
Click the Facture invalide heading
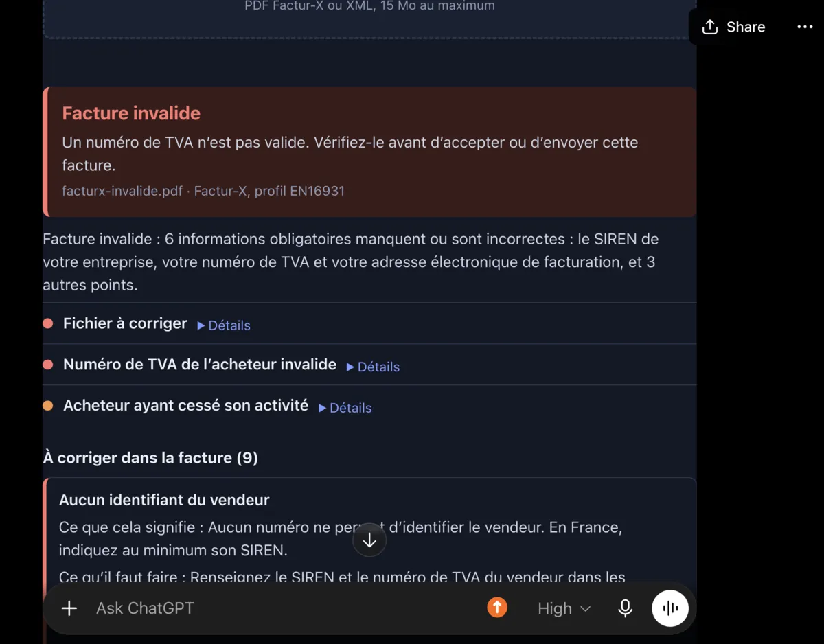pyautogui.click(x=131, y=113)
